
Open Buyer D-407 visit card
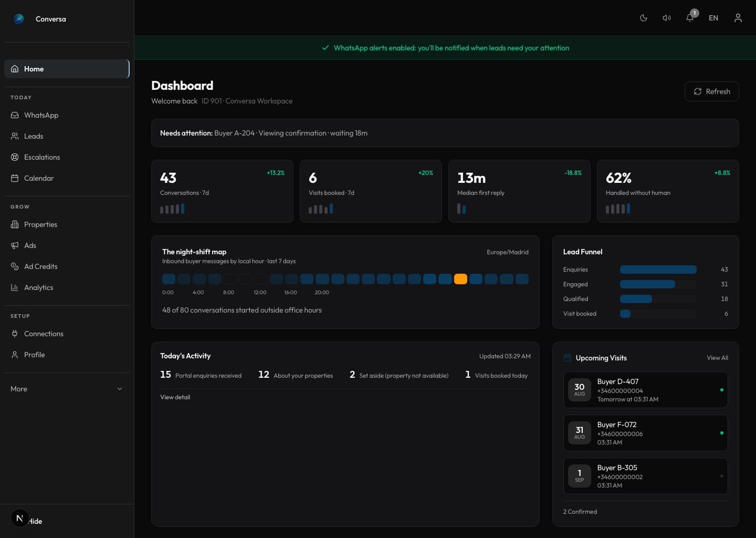(646, 390)
